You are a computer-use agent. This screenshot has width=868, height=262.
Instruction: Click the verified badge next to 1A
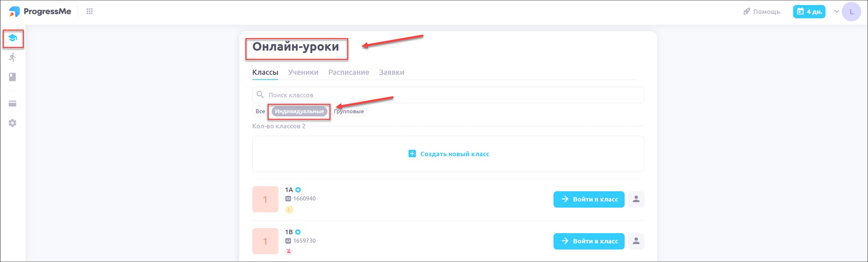point(298,190)
